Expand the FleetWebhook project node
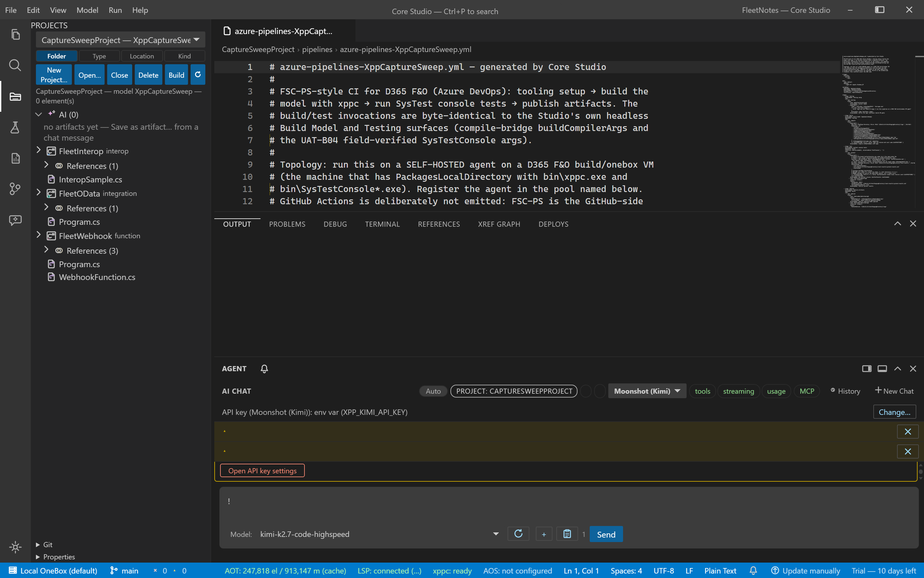 tap(38, 235)
